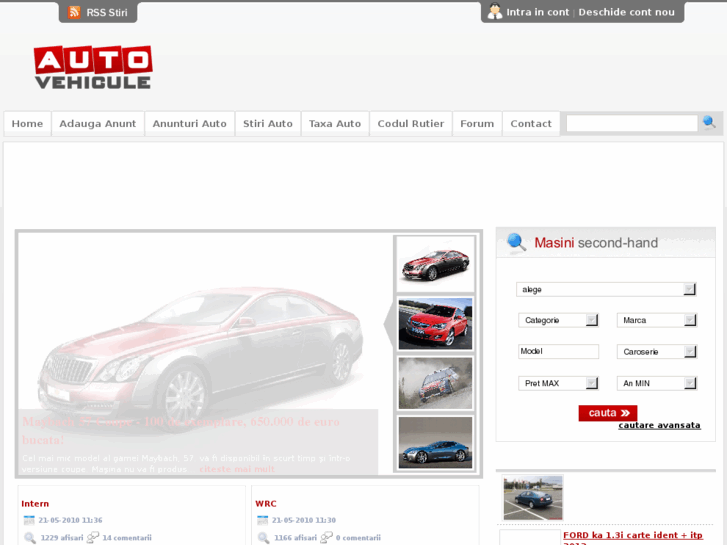Image resolution: width=727 pixels, height=545 pixels.
Task: Open Codul Rutier menu item
Action: click(x=411, y=123)
